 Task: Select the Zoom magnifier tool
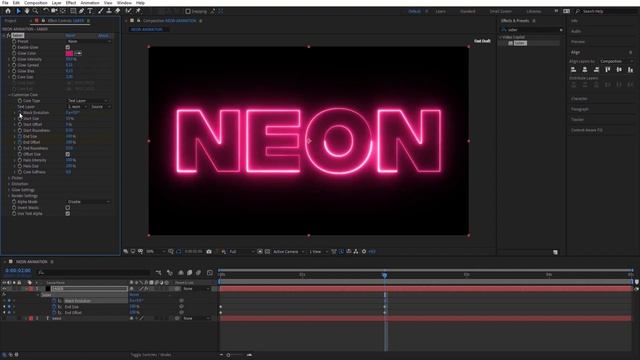[36, 11]
